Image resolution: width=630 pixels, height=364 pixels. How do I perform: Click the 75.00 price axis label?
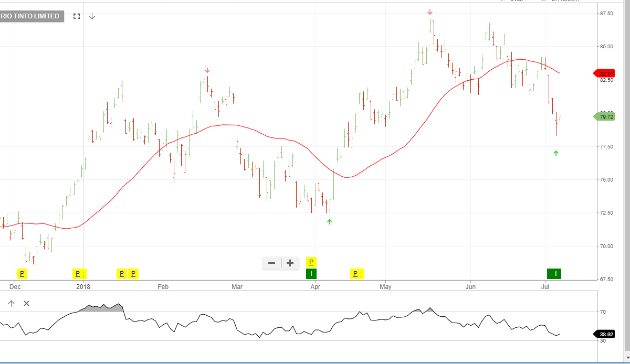coord(606,180)
